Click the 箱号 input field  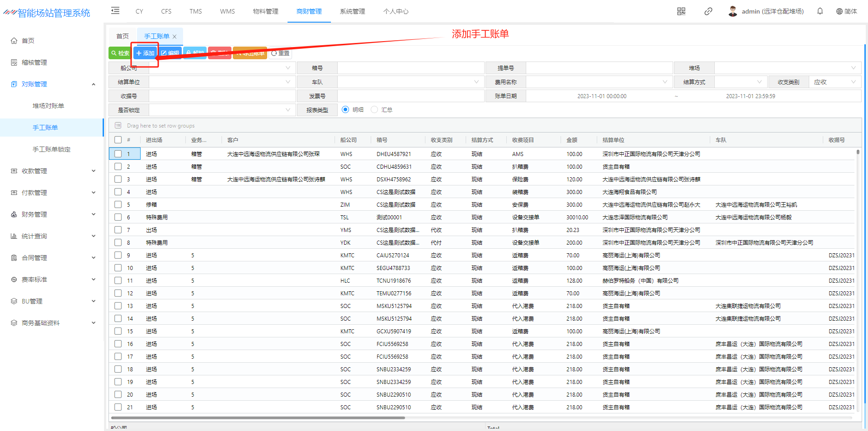coord(410,68)
